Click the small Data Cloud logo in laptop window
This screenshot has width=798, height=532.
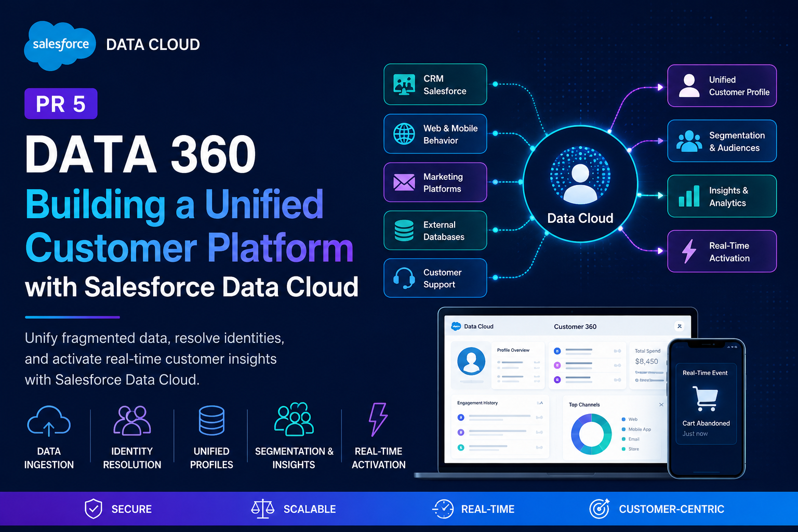pyautogui.click(x=456, y=326)
